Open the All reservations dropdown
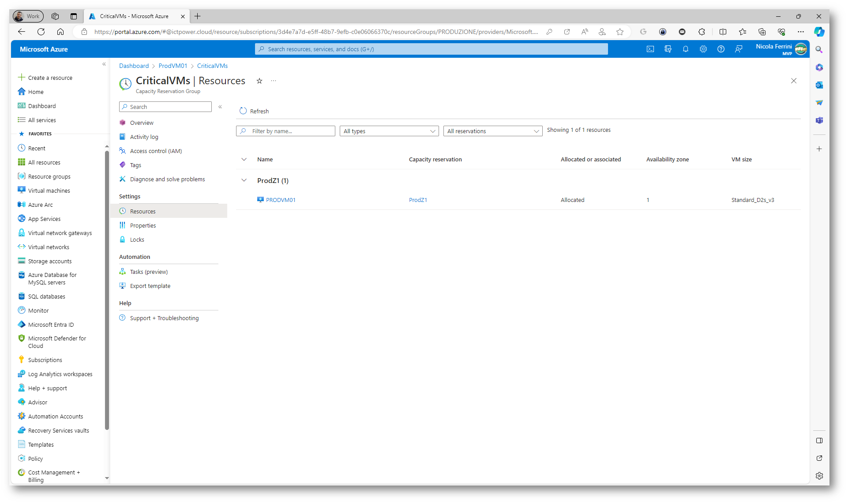The width and height of the screenshot is (848, 504). (493, 131)
